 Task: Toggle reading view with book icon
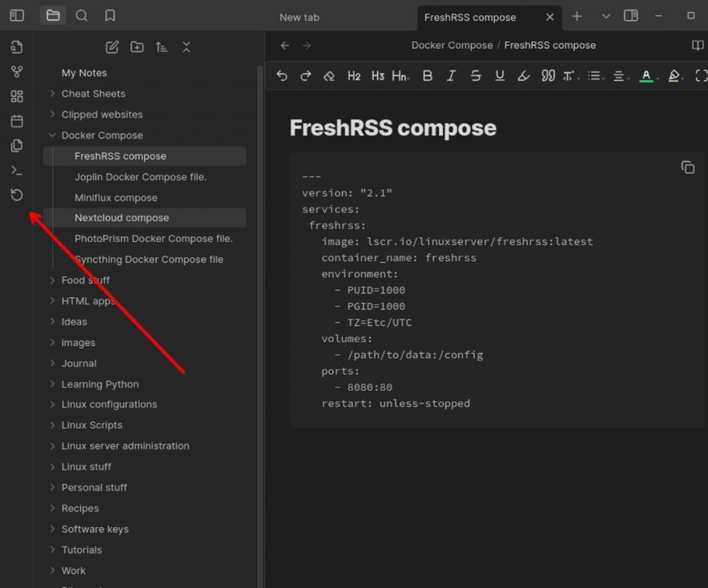coord(698,46)
